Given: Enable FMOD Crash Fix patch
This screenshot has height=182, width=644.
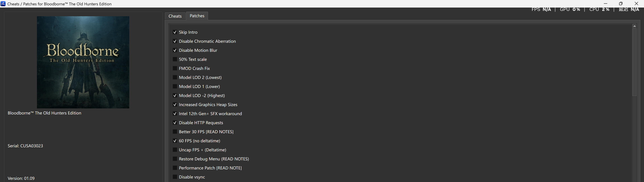Looking at the screenshot, I should pyautogui.click(x=175, y=68).
